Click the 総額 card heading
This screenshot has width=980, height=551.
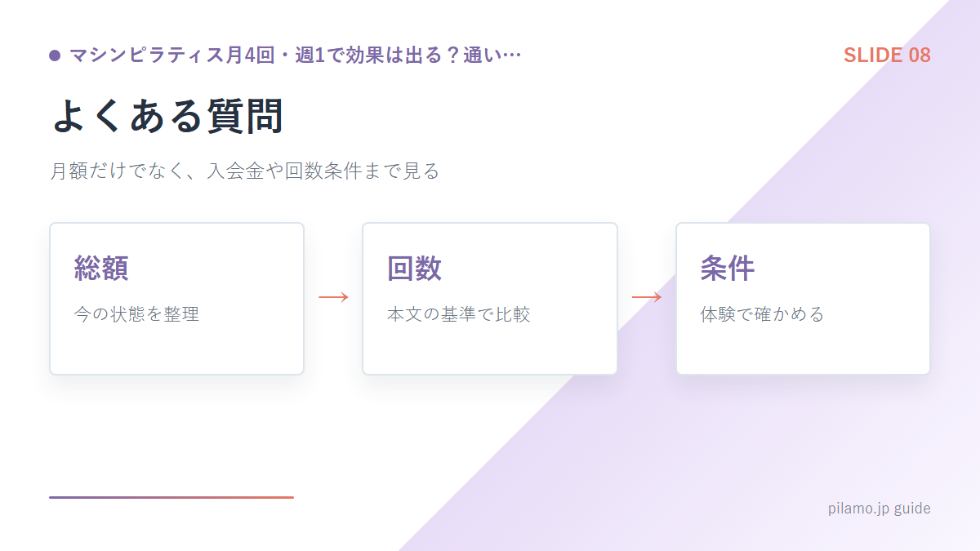click(x=101, y=268)
